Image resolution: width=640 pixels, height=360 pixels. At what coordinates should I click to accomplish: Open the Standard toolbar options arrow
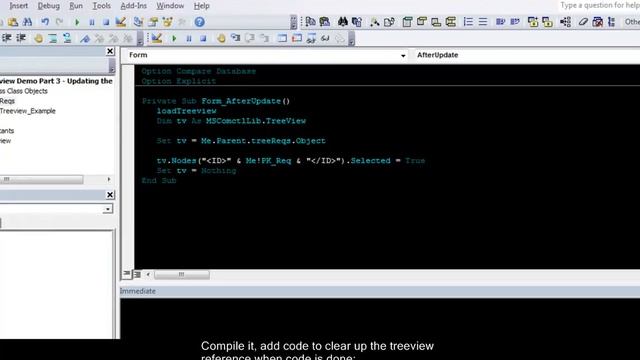[x=293, y=22]
